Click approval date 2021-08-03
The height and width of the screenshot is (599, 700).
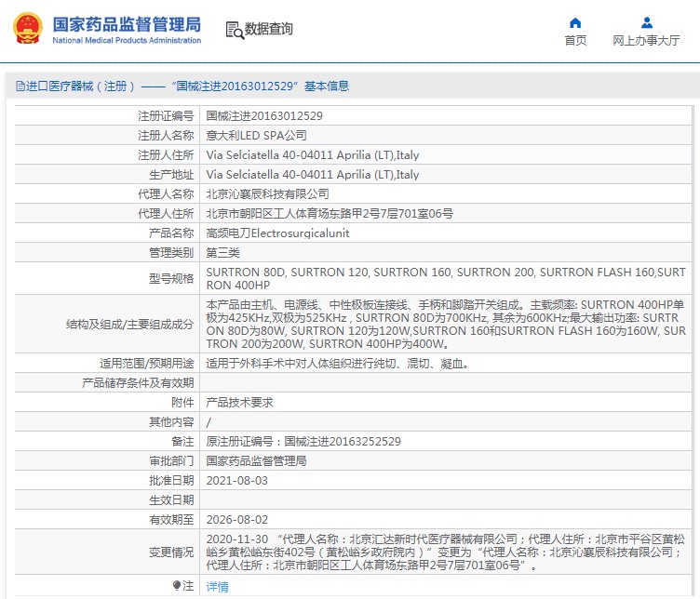tap(237, 481)
